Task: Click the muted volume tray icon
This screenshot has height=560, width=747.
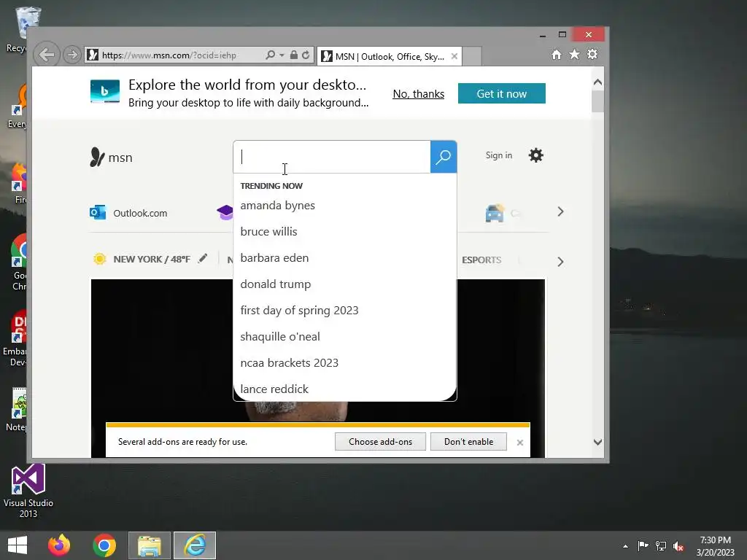Action: [x=678, y=545]
